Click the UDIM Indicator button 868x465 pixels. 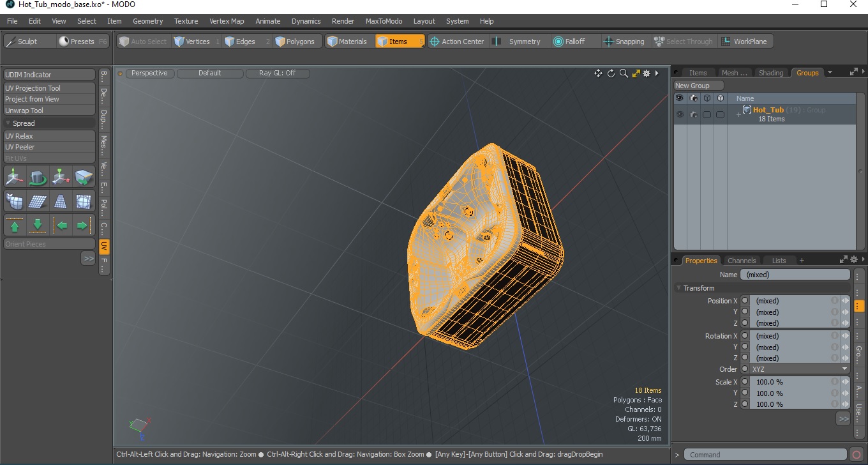click(49, 75)
